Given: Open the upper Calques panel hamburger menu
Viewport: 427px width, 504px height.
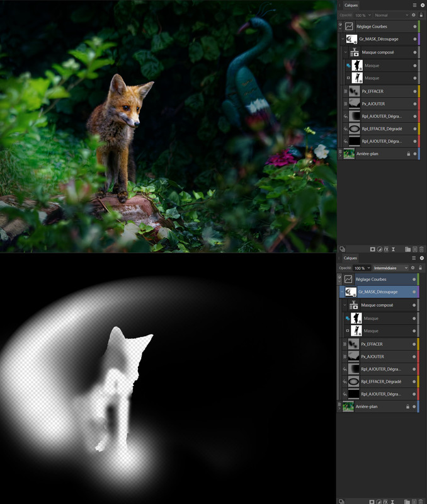Looking at the screenshot, I should pyautogui.click(x=415, y=5).
